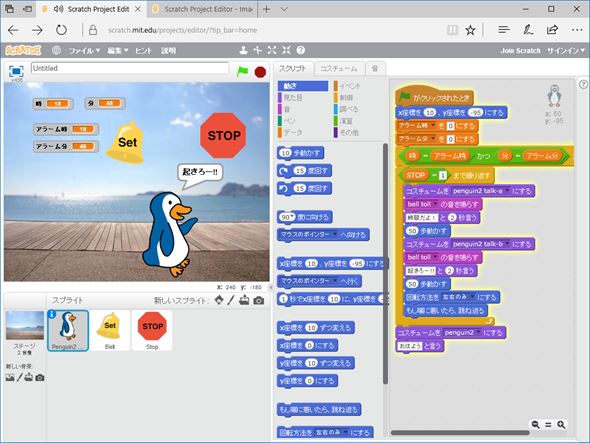Image resolution: width=590 pixels, height=443 pixels.
Task: Add page to favorites star
Action: coord(470,30)
